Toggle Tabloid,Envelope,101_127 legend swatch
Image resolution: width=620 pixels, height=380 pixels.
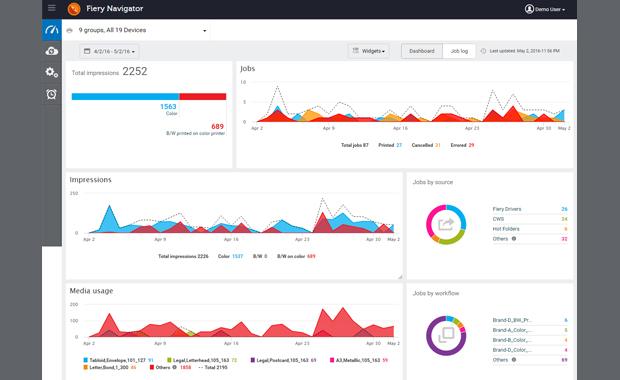86,360
